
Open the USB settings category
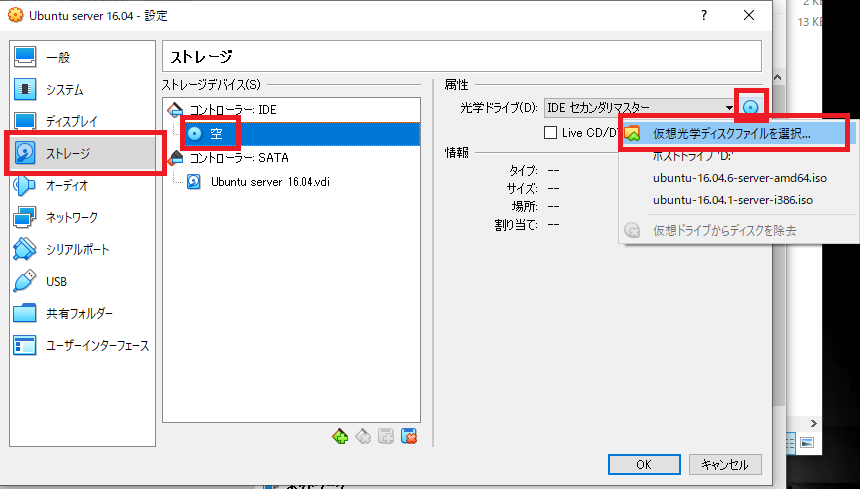[82, 281]
